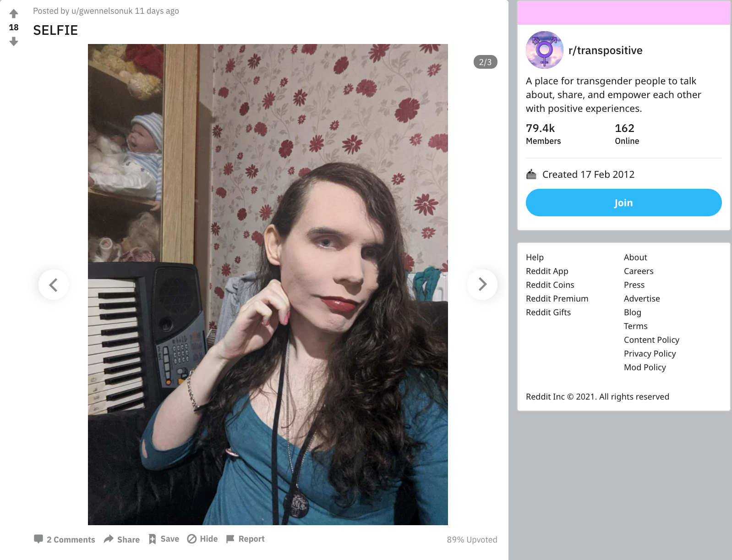Report the post using flag icon
This screenshot has width=732, height=560.
246,539
